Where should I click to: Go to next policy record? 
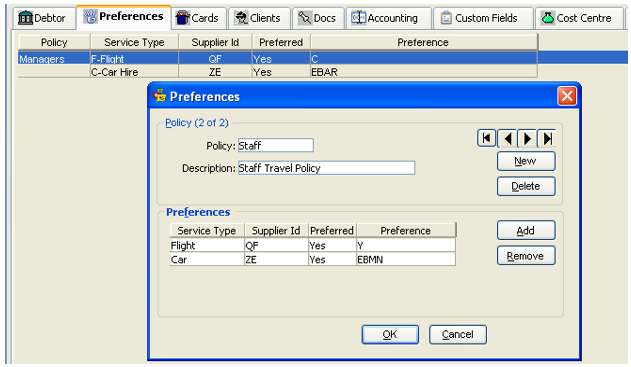click(x=527, y=138)
